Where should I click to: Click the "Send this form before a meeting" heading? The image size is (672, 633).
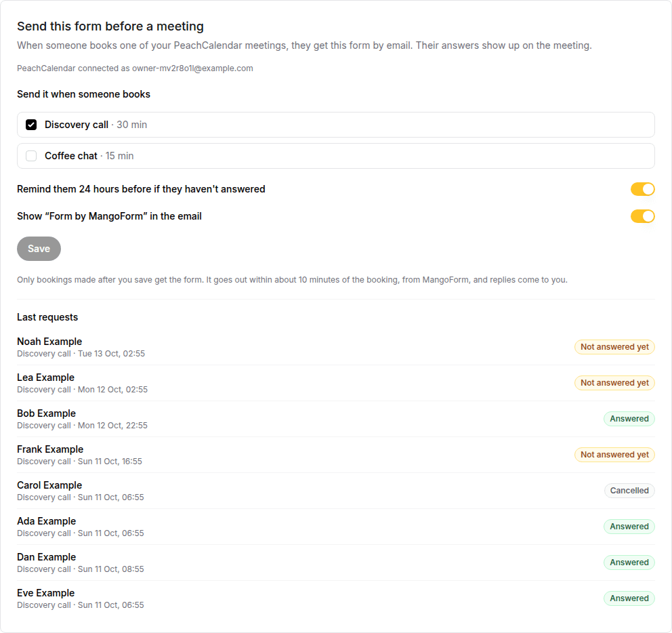click(x=110, y=26)
